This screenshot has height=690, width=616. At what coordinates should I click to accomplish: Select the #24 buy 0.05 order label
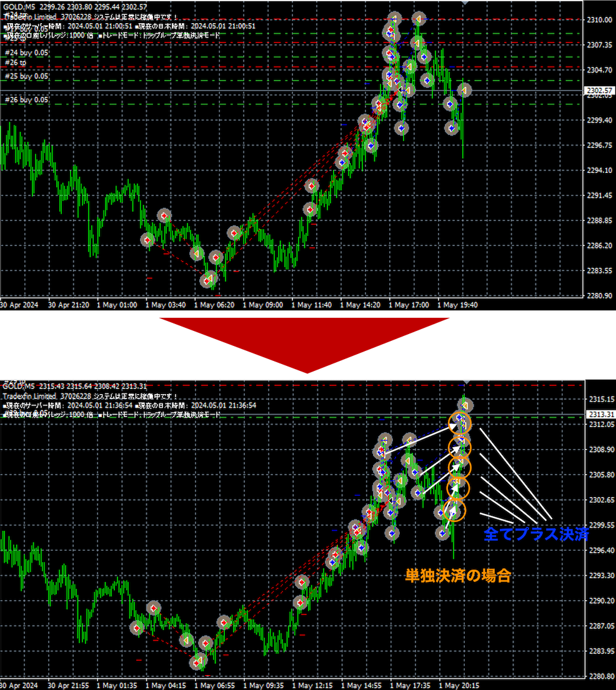coord(26,53)
